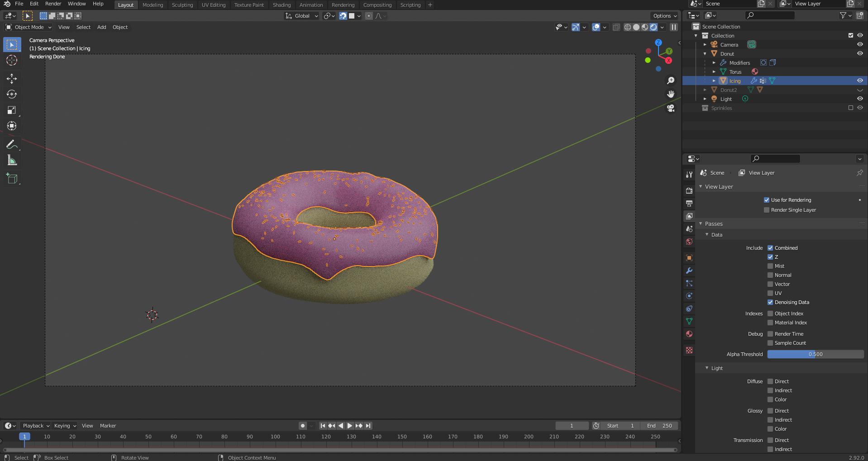Open the timeline Marker menu
Screen dimensions: 868x461
[x=108, y=426]
